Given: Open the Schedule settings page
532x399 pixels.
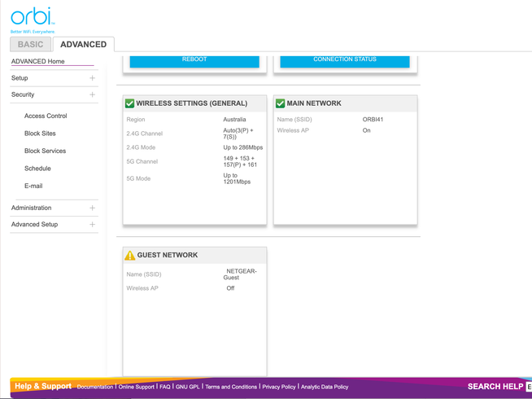Looking at the screenshot, I should (37, 169).
